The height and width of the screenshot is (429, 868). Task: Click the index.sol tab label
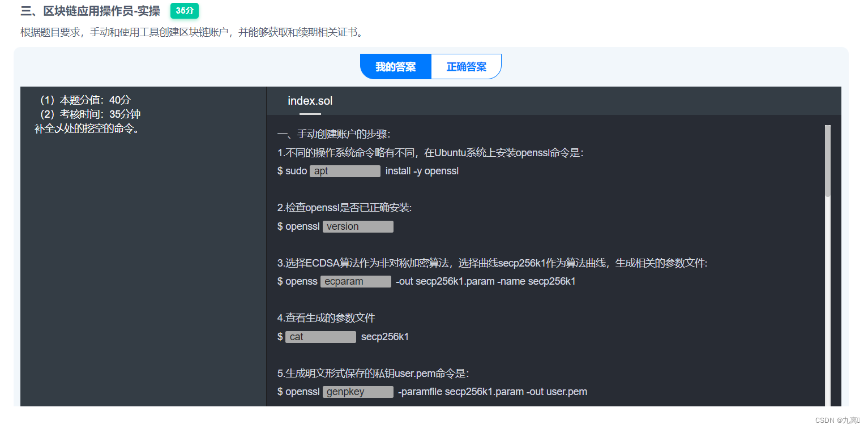[310, 101]
